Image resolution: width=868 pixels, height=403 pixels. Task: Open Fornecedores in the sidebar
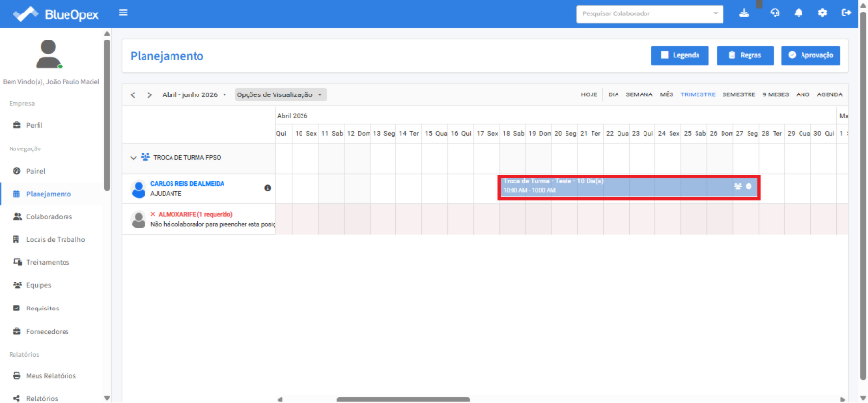tap(47, 331)
